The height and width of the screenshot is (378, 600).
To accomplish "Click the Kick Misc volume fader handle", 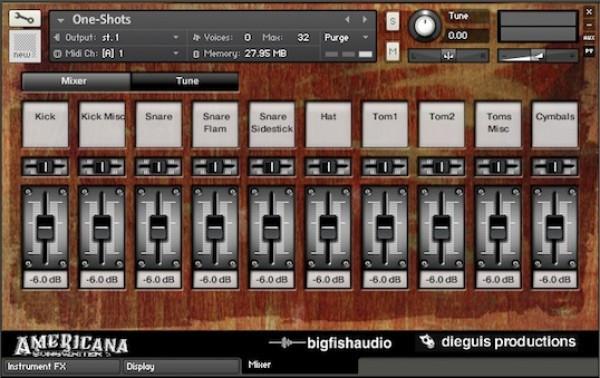I will (x=102, y=228).
